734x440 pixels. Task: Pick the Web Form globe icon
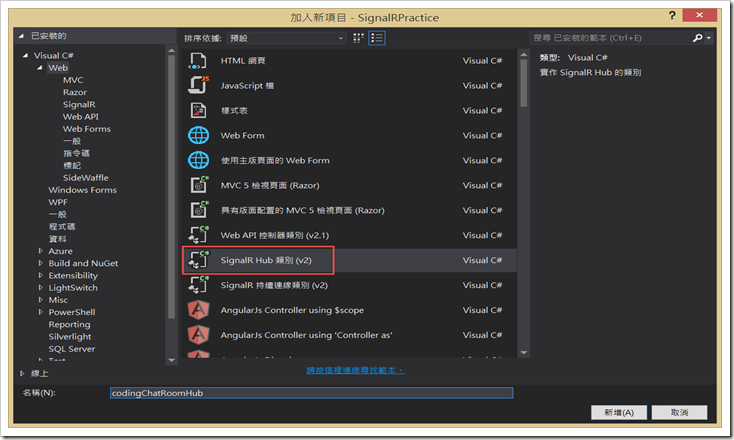(198, 135)
